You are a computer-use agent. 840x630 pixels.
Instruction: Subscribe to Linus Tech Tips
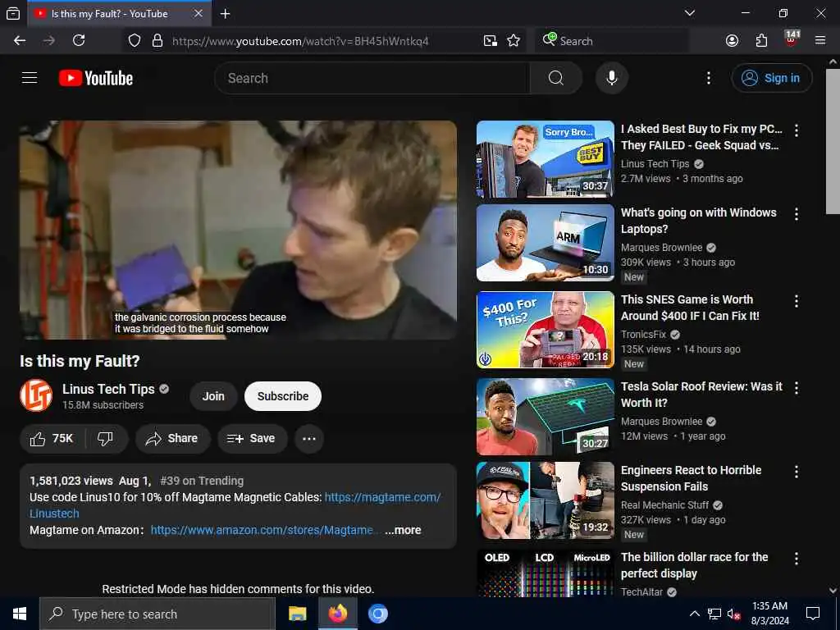tap(283, 396)
